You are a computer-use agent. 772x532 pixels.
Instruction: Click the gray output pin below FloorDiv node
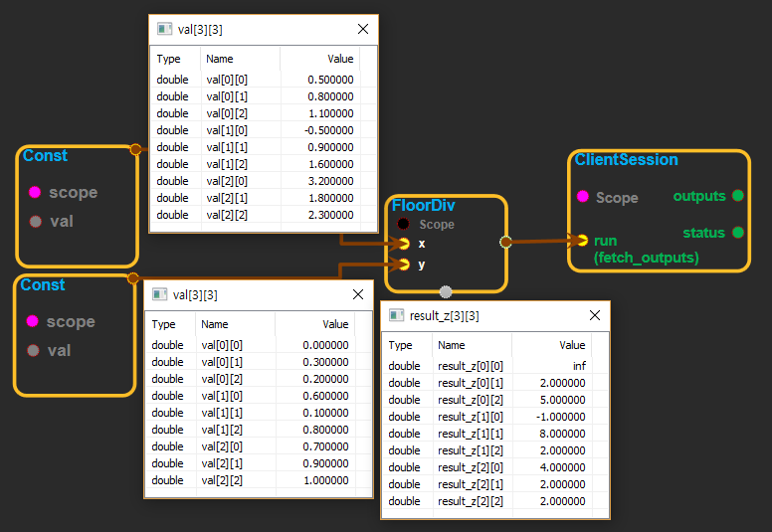pos(446,291)
